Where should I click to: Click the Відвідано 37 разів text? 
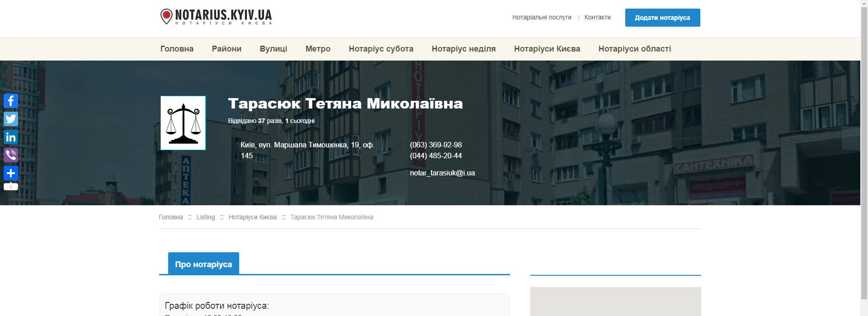pos(271,121)
